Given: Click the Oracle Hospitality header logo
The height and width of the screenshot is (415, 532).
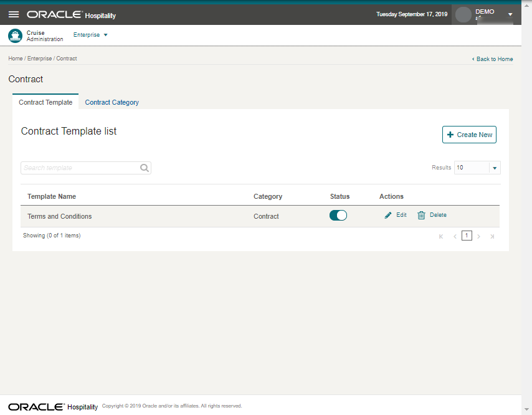Looking at the screenshot, I should [71, 15].
